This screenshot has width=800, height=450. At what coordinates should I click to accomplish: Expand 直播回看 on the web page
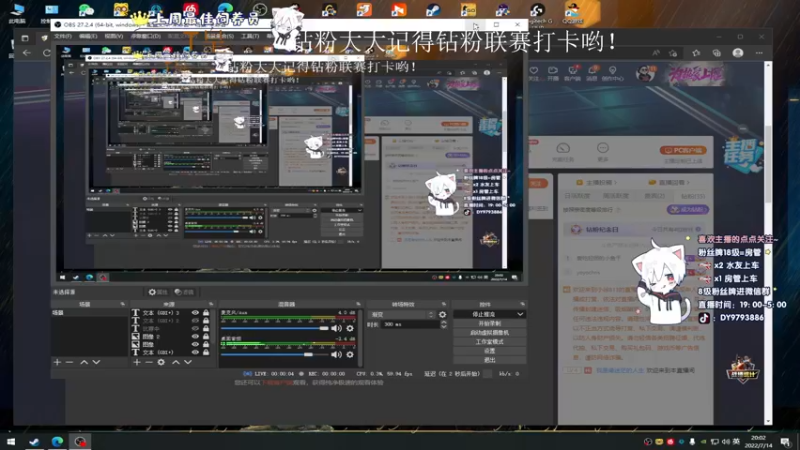tap(668, 182)
